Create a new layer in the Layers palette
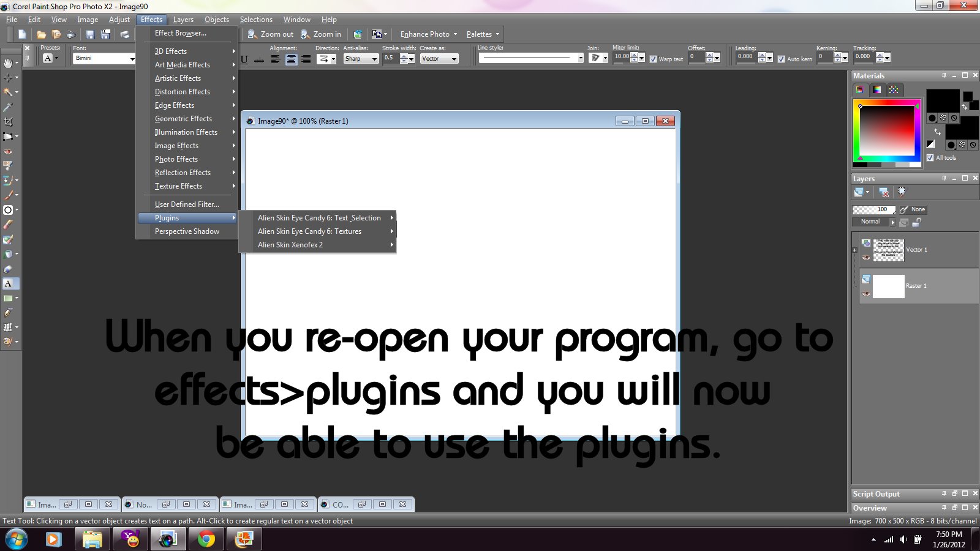Viewport: 980px width, 551px height. (858, 192)
